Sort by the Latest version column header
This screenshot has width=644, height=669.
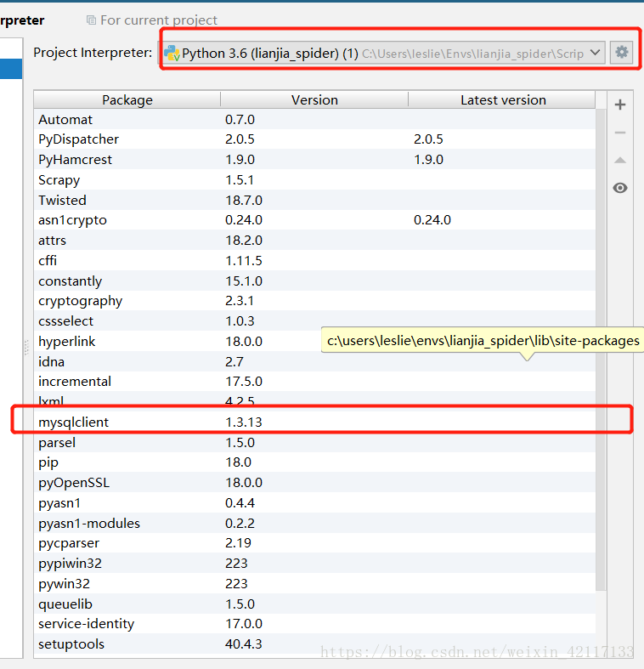pos(502,99)
